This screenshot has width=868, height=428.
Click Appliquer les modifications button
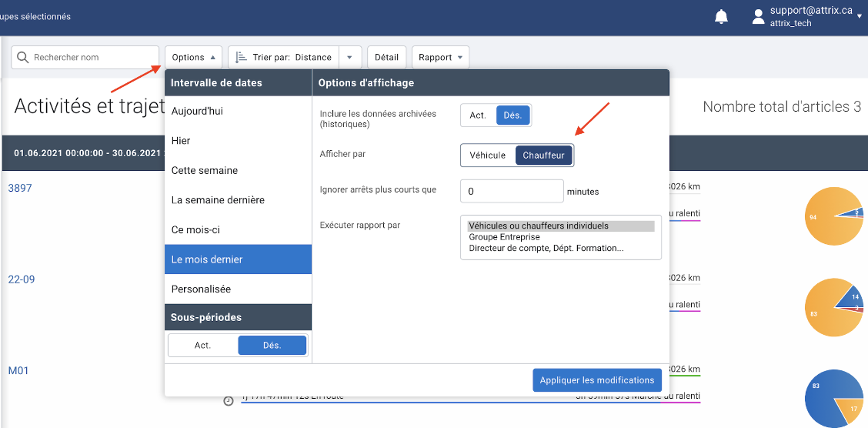597,380
